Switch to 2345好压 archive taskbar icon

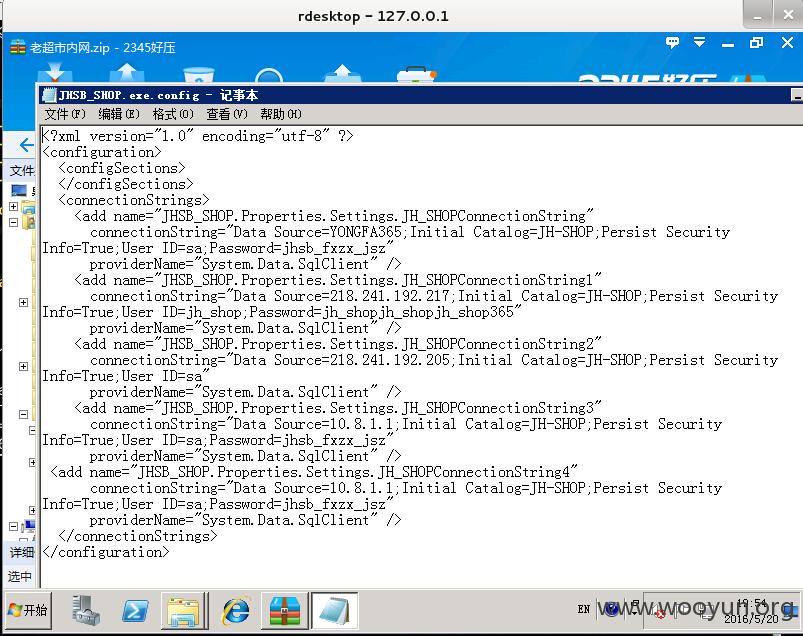pyautogui.click(x=285, y=610)
